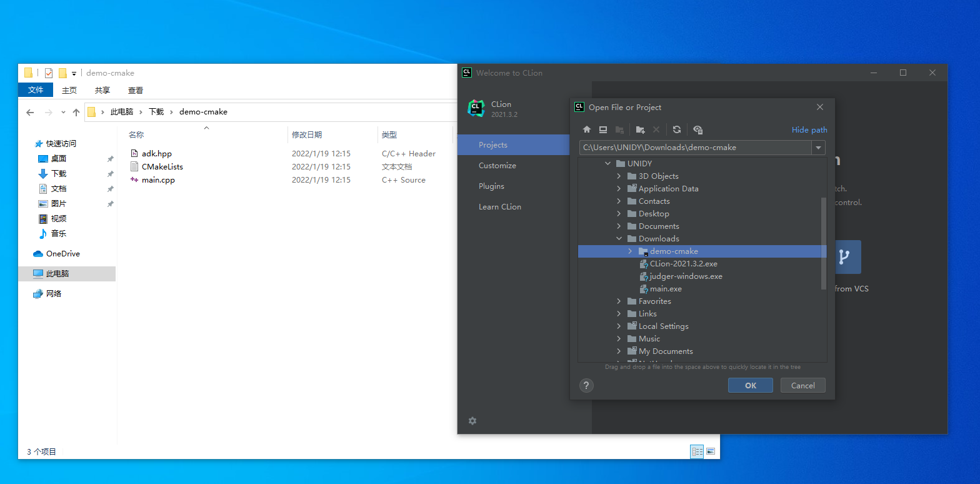Select the Local Settings folder row

point(702,326)
